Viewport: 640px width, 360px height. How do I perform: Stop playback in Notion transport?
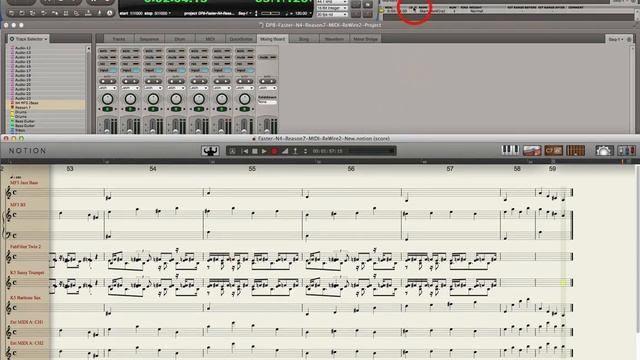pyautogui.click(x=255, y=151)
